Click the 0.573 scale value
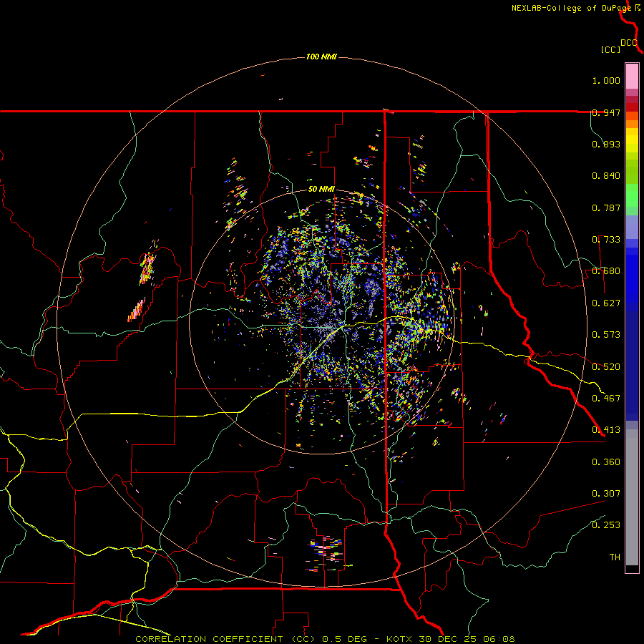The image size is (644, 644). 606,335
